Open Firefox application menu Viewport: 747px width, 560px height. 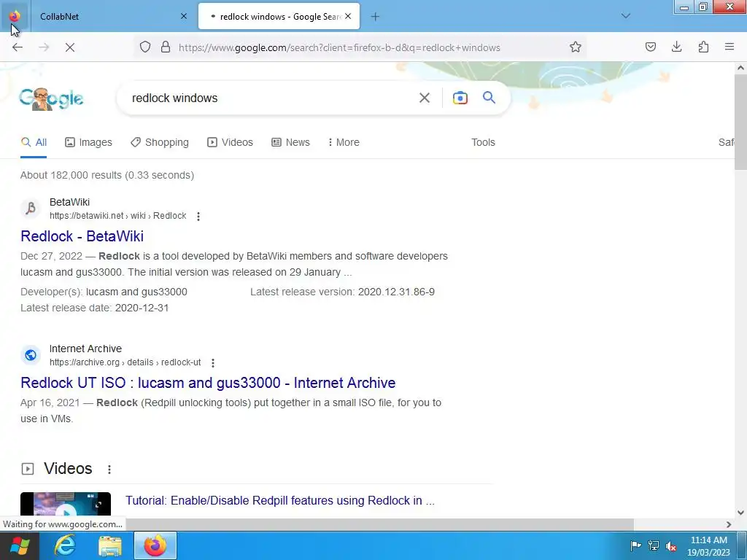729,47
